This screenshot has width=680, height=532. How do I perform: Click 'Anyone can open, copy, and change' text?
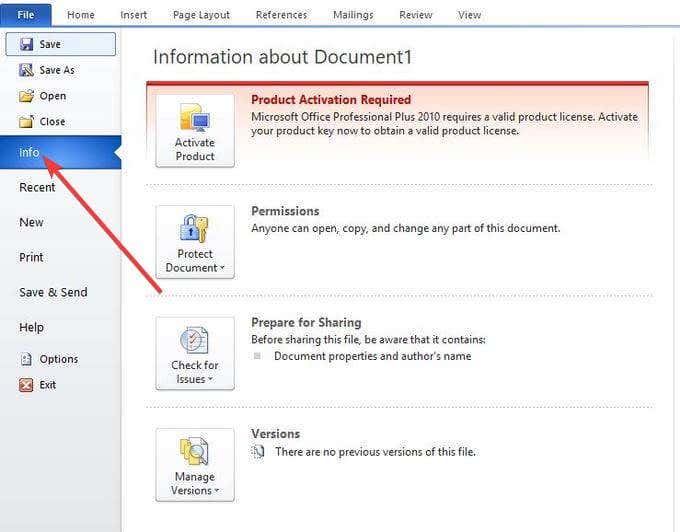pos(406,228)
